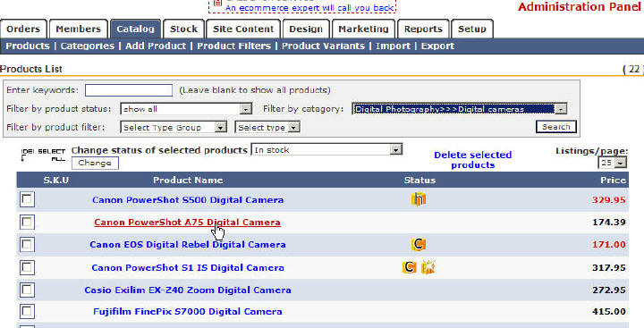Screen dimensions: 644x328
Task: Click Delete selected products link
Action: tap(473, 160)
